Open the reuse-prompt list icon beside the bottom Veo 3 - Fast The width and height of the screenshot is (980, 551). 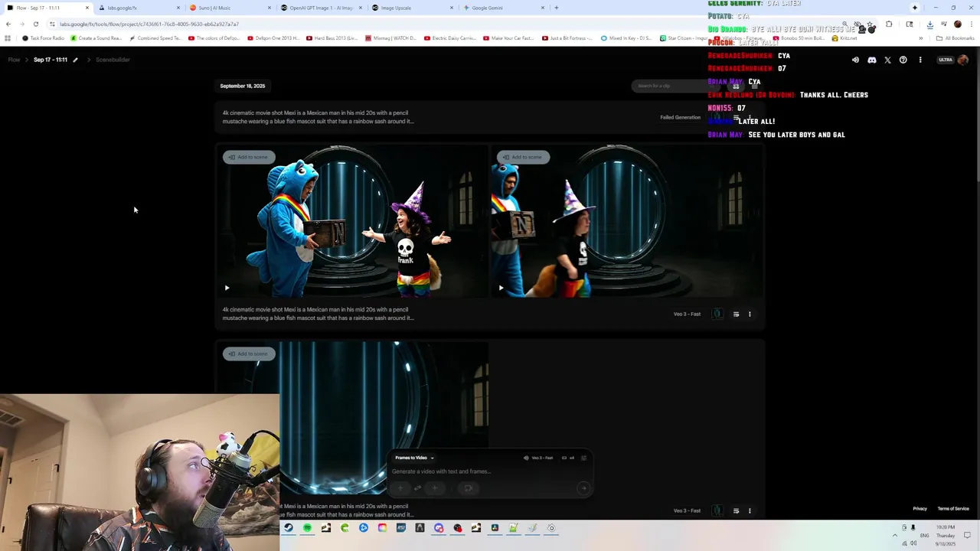coord(736,510)
